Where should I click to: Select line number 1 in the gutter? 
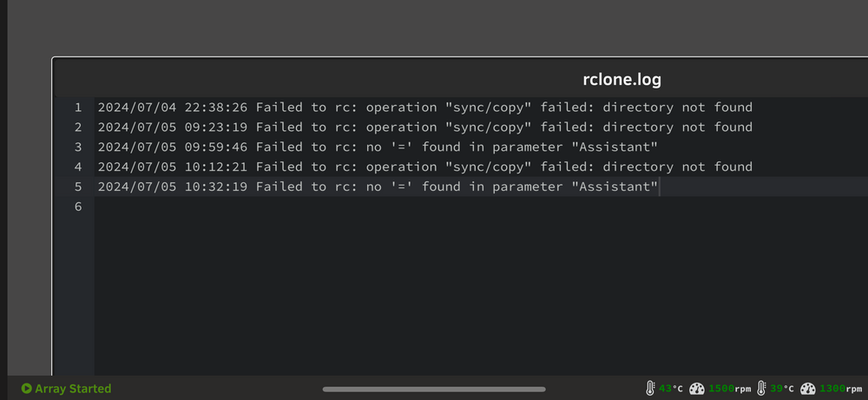[78, 108]
